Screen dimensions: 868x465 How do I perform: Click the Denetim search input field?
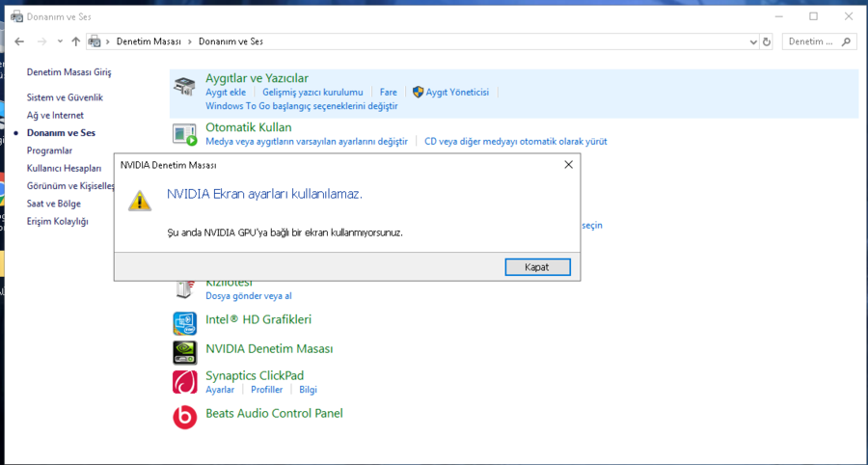(811, 41)
